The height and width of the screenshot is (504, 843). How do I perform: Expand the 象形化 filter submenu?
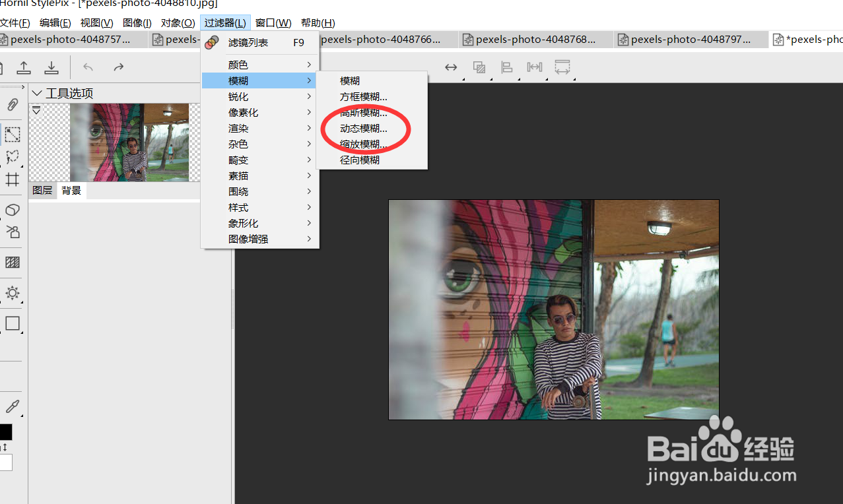260,223
